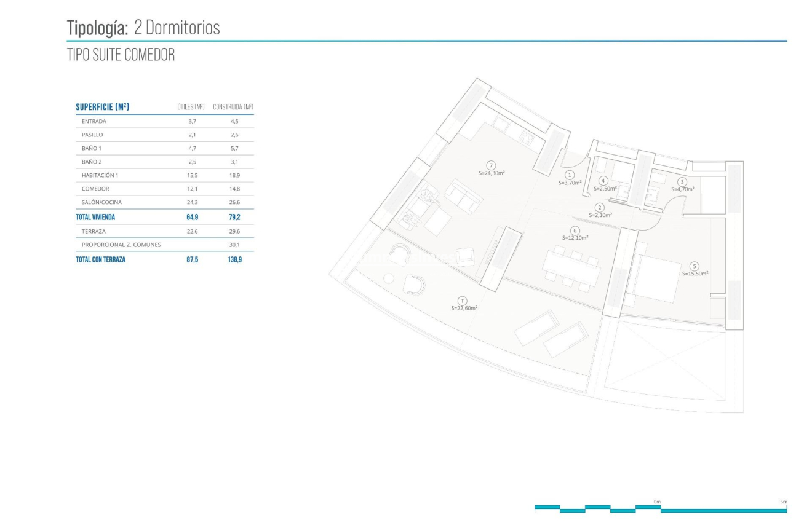Click the 'S=2,50m²' bathroom label
Viewport: 812px width, 528px height.
(x=605, y=189)
